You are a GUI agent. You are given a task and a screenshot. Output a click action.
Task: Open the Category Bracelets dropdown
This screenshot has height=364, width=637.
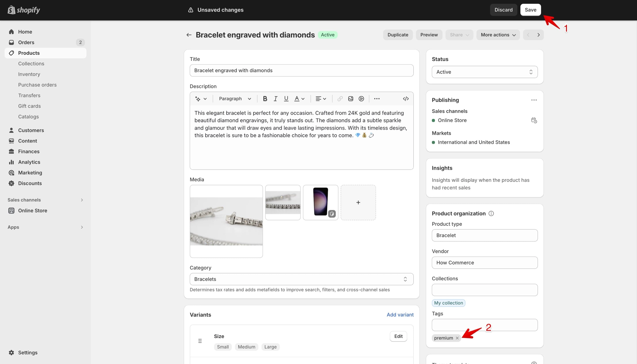point(301,279)
